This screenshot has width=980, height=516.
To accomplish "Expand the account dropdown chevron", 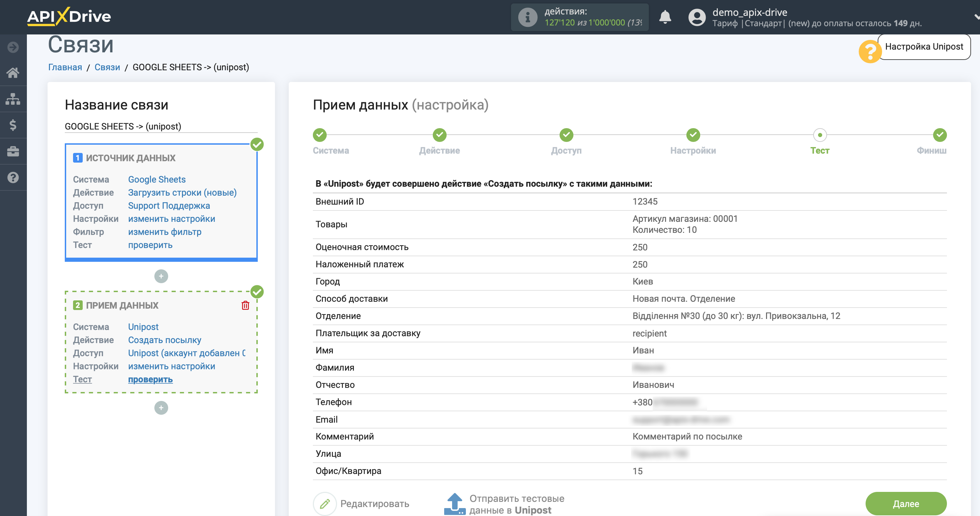I will click(976, 17).
